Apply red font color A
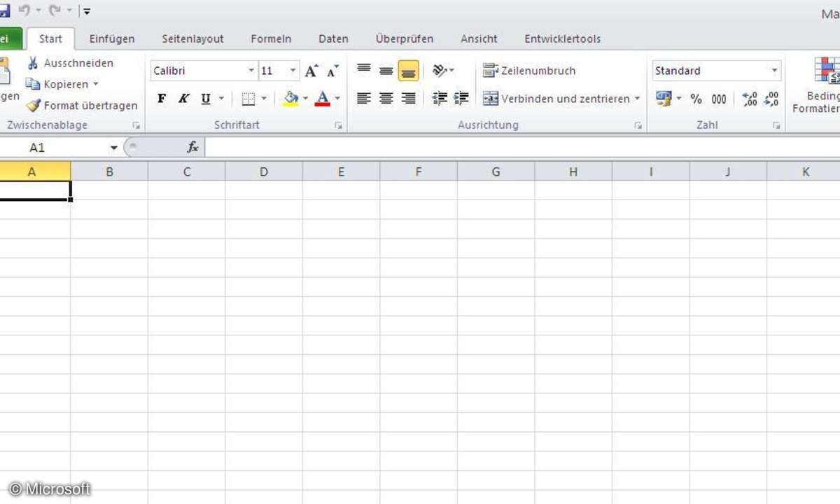This screenshot has width=840, height=504. (322, 99)
